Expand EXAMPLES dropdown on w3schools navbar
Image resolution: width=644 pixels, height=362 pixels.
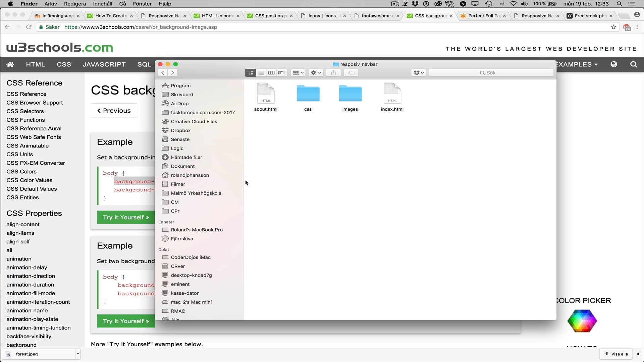coord(577,64)
